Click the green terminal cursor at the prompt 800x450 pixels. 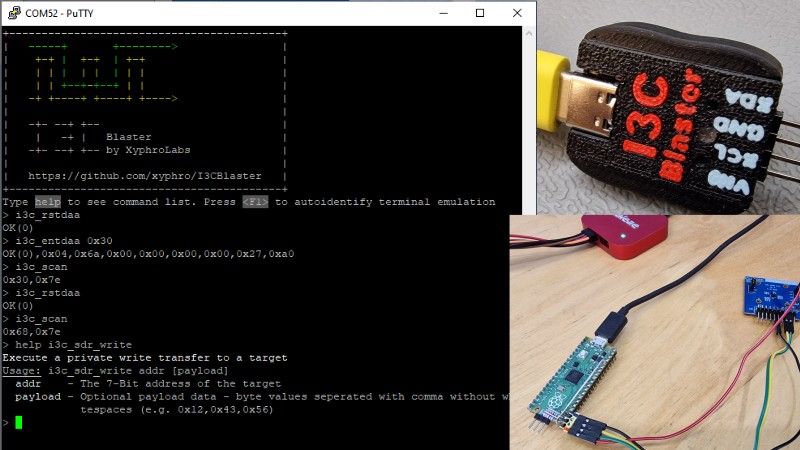point(18,423)
